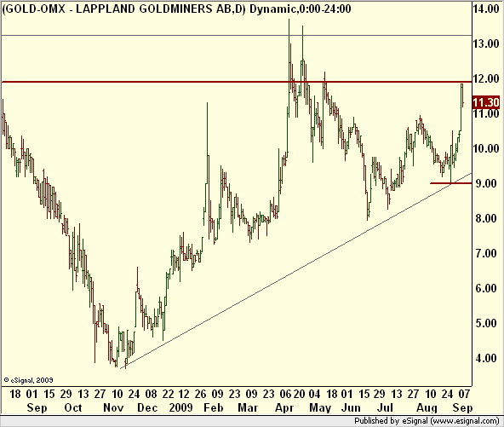Image resolution: width=504 pixels, height=427 pixels.
Task: Click the Dynamic,0:00-24:00 session text
Action: point(301,9)
